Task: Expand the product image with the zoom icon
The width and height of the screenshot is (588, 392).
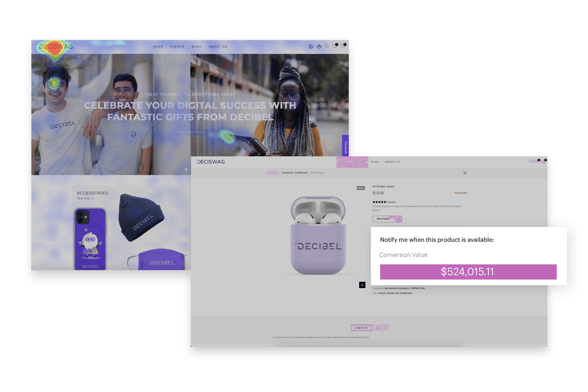Action: [x=362, y=285]
